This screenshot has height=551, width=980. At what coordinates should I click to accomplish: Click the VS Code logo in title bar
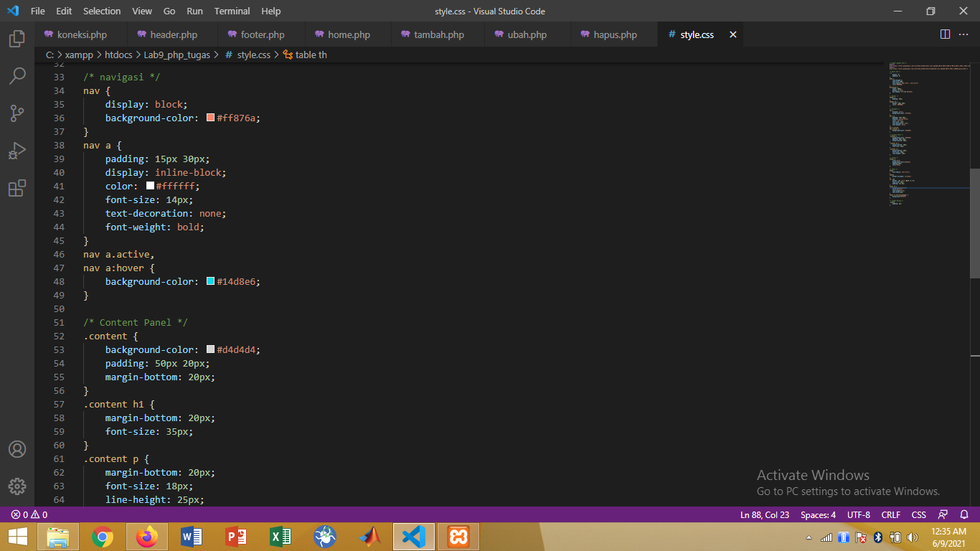(x=13, y=11)
